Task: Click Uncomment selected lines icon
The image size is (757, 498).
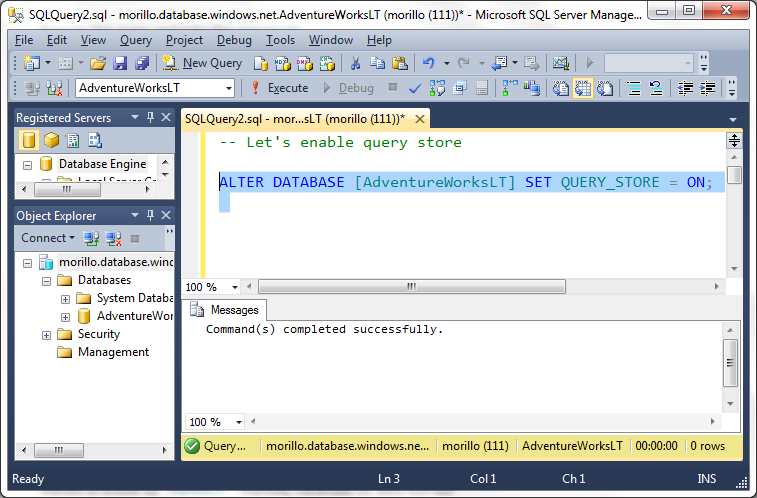Action: point(656,88)
